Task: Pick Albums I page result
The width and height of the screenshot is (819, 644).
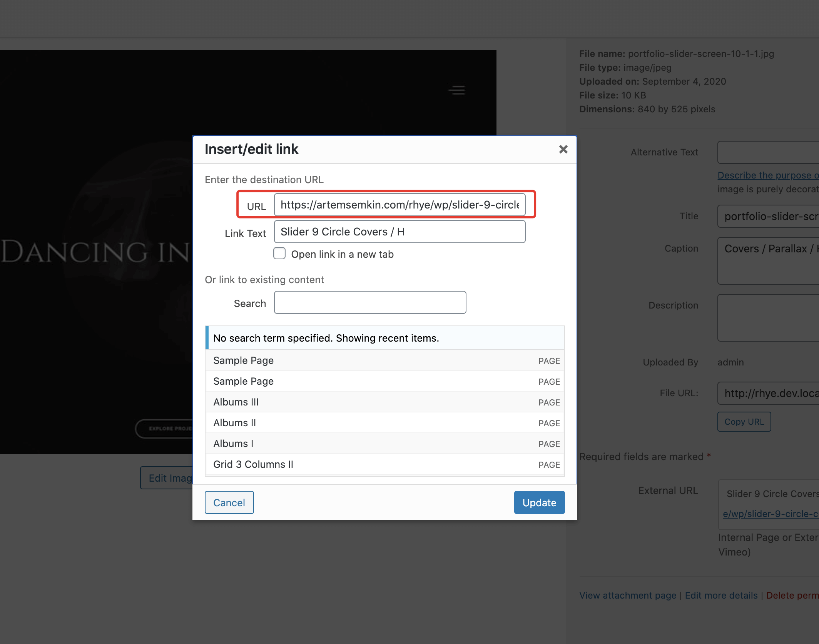Action: [x=385, y=444]
